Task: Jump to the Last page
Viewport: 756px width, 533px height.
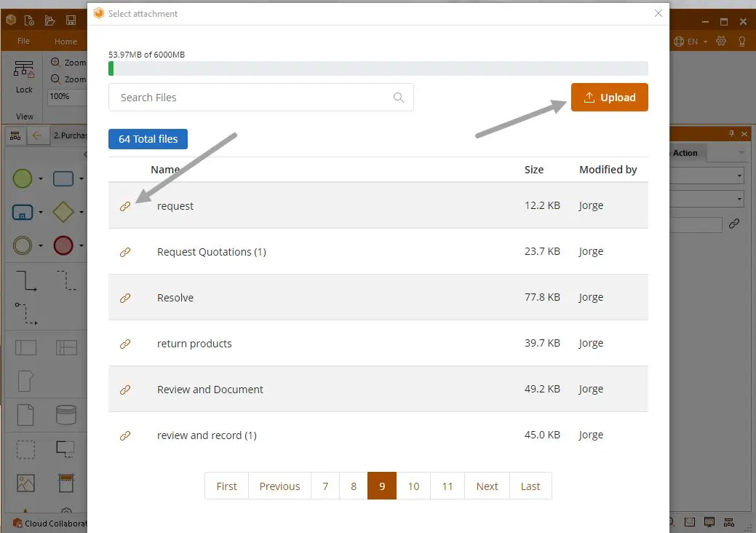Action: coord(530,486)
